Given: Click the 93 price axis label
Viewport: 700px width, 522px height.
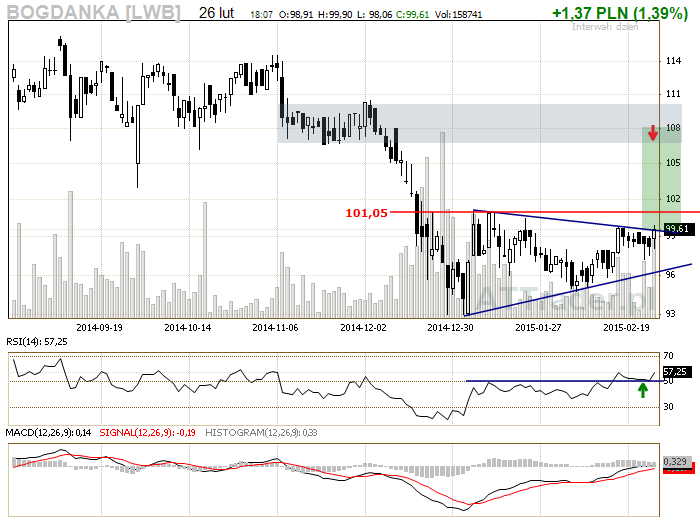Looking at the screenshot, I should tap(671, 314).
